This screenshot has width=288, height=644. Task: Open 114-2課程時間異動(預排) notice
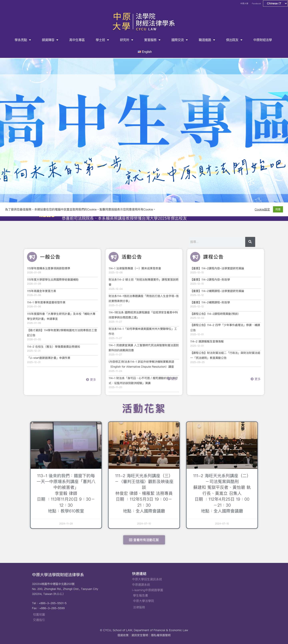click(214, 314)
